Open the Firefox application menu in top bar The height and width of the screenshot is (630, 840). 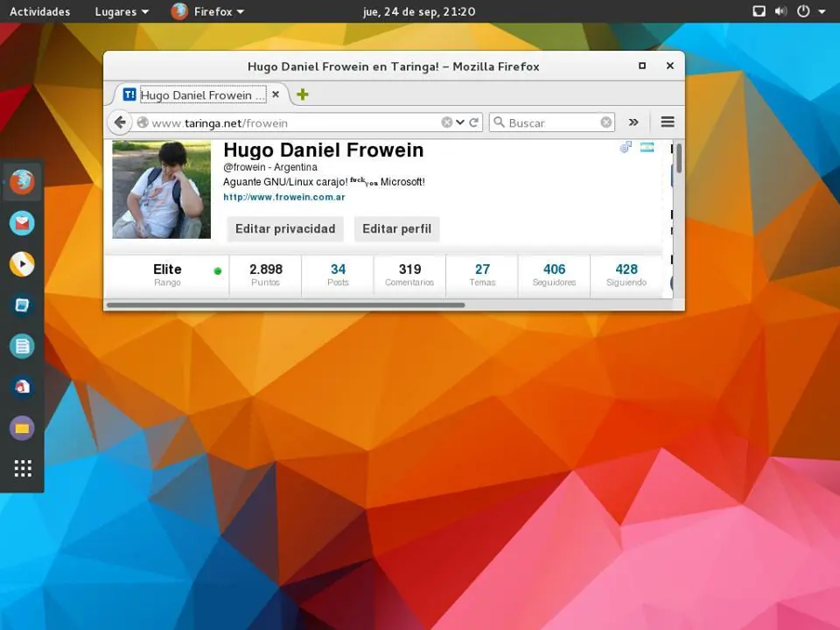pyautogui.click(x=208, y=11)
